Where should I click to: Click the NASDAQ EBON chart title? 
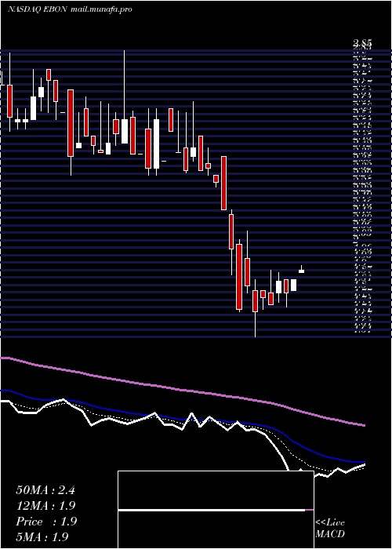70,9
